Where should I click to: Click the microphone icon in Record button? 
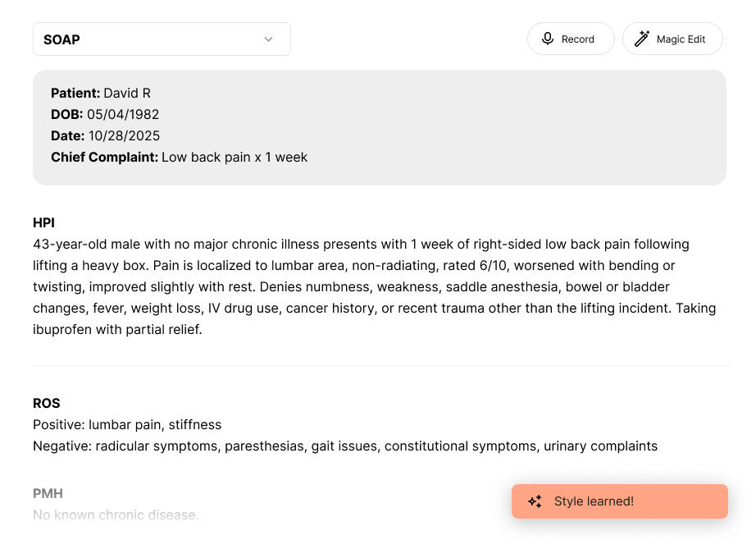[x=548, y=39]
